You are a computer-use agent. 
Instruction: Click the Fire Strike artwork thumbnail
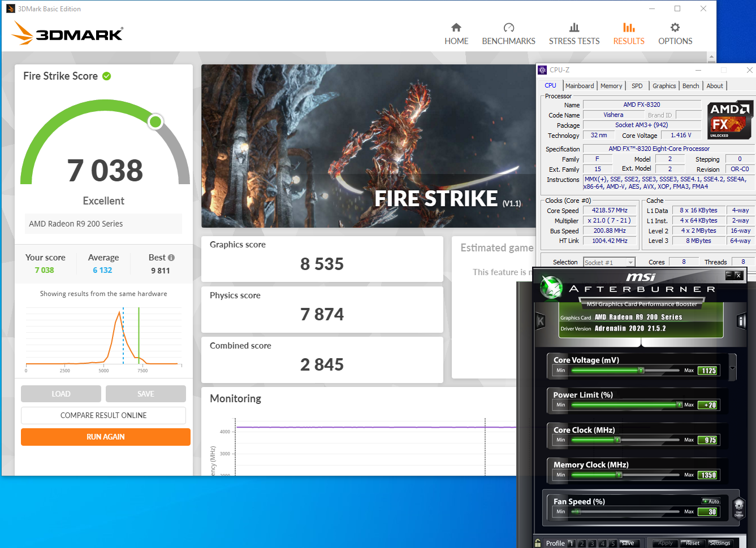(369, 146)
